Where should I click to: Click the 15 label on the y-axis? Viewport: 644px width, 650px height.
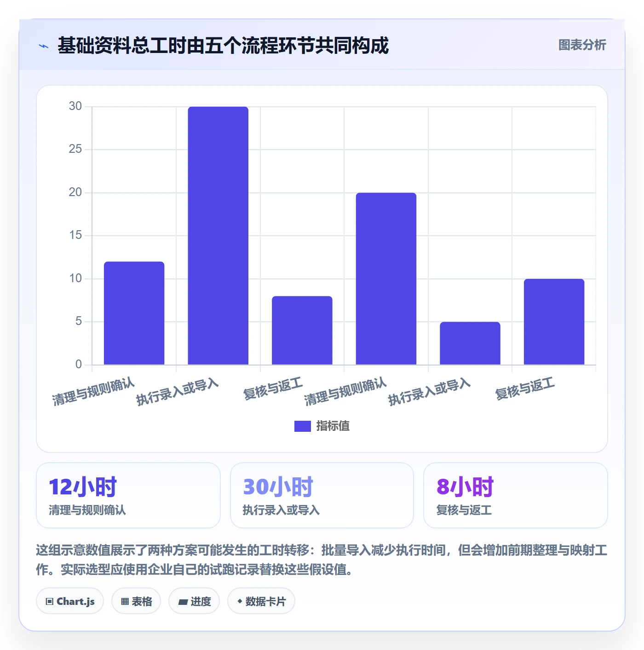pos(75,235)
